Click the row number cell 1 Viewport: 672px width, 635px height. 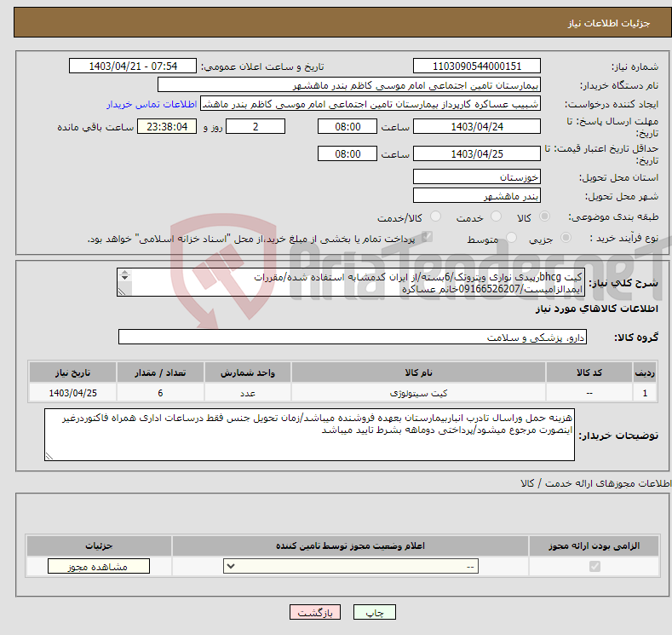click(645, 393)
